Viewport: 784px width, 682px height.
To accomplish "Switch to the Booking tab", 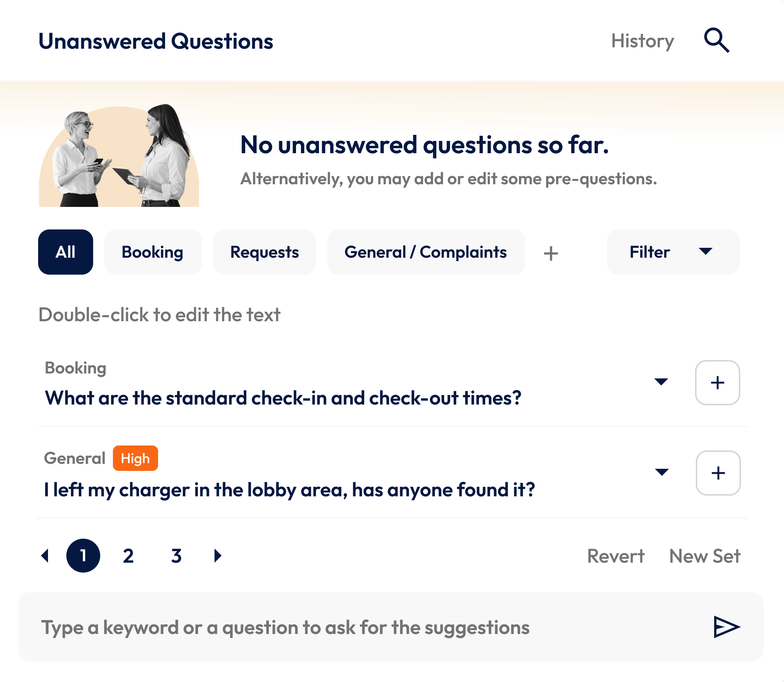I will tap(152, 252).
